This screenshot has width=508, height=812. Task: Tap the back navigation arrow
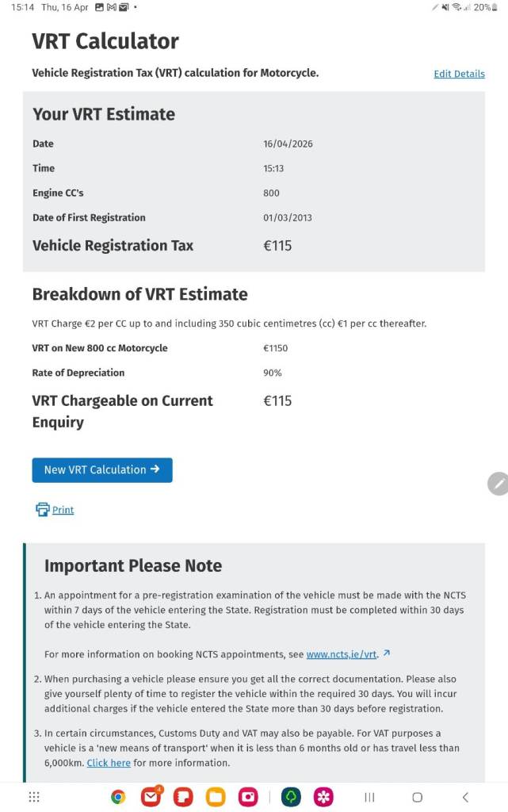(465, 797)
